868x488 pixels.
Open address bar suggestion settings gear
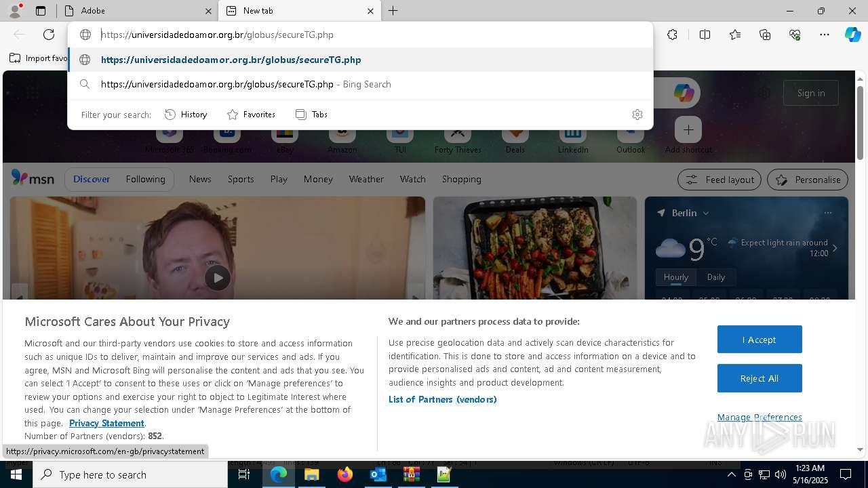[x=637, y=115]
